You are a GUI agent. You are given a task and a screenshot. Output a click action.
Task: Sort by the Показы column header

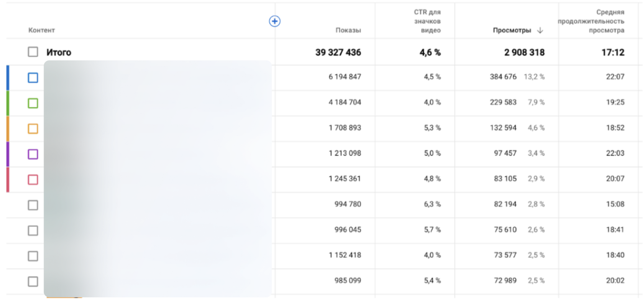tap(348, 30)
